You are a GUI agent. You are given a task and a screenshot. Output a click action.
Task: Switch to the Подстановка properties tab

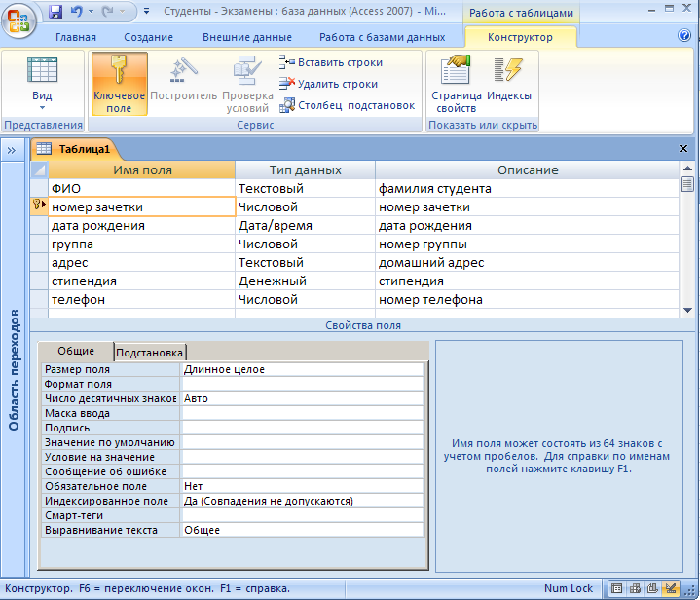point(150,353)
